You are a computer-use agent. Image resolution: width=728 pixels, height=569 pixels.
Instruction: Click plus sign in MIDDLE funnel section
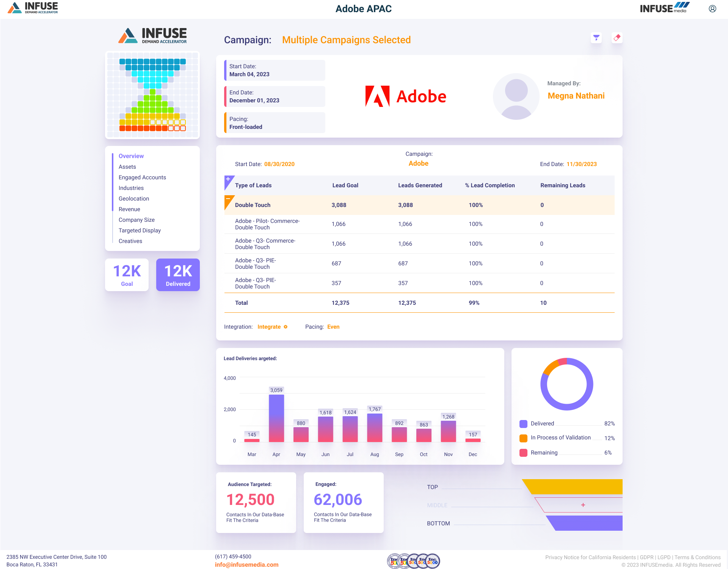click(583, 505)
